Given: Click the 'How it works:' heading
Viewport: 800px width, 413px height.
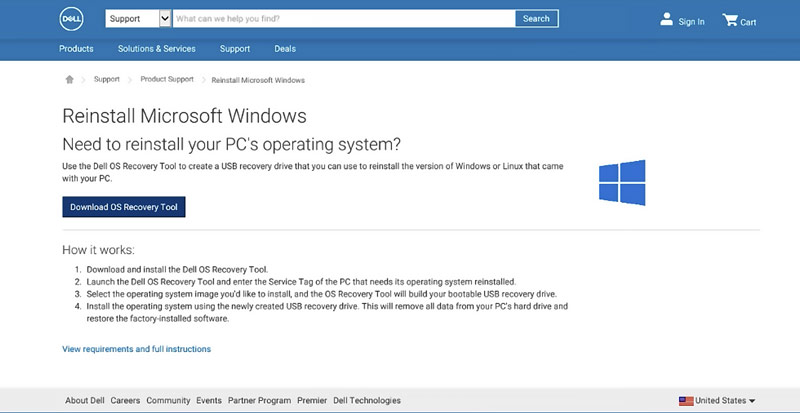Looking at the screenshot, I should pyautogui.click(x=98, y=250).
